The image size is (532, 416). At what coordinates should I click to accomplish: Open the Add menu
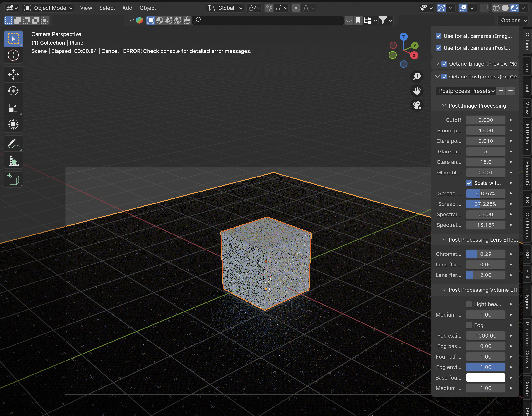click(127, 8)
